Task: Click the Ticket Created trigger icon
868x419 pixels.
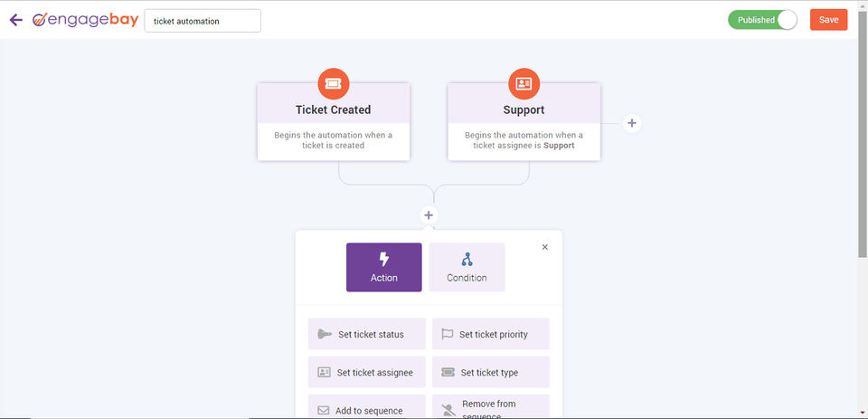Action: point(333,83)
